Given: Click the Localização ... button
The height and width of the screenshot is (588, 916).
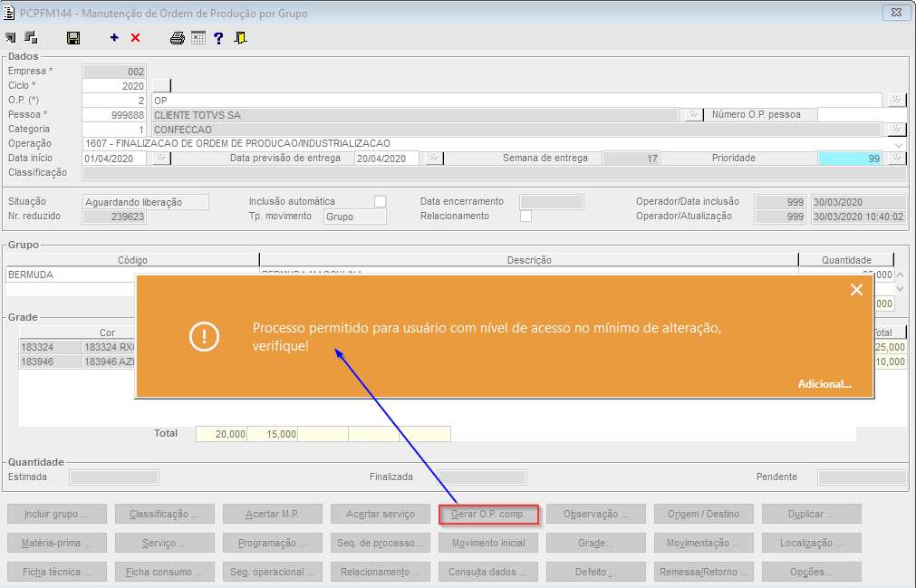Looking at the screenshot, I should pos(812,543).
